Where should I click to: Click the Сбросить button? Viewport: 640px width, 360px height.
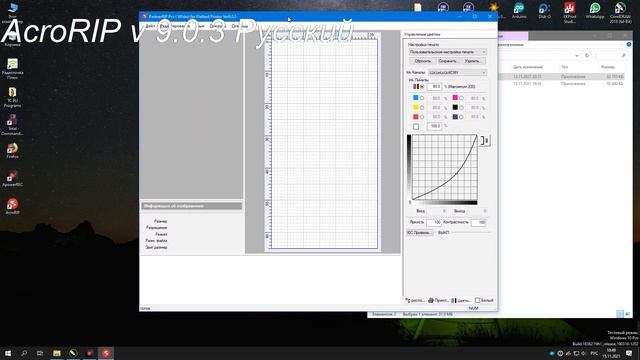pyautogui.click(x=422, y=61)
